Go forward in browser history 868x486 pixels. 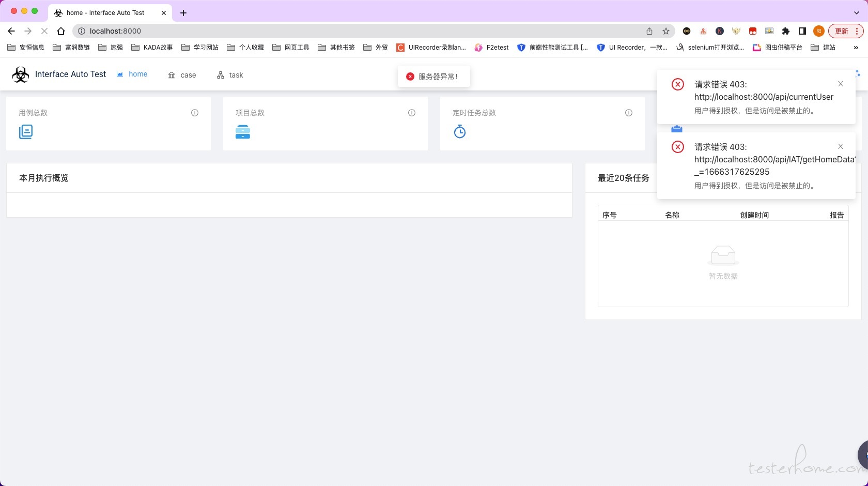point(28,31)
